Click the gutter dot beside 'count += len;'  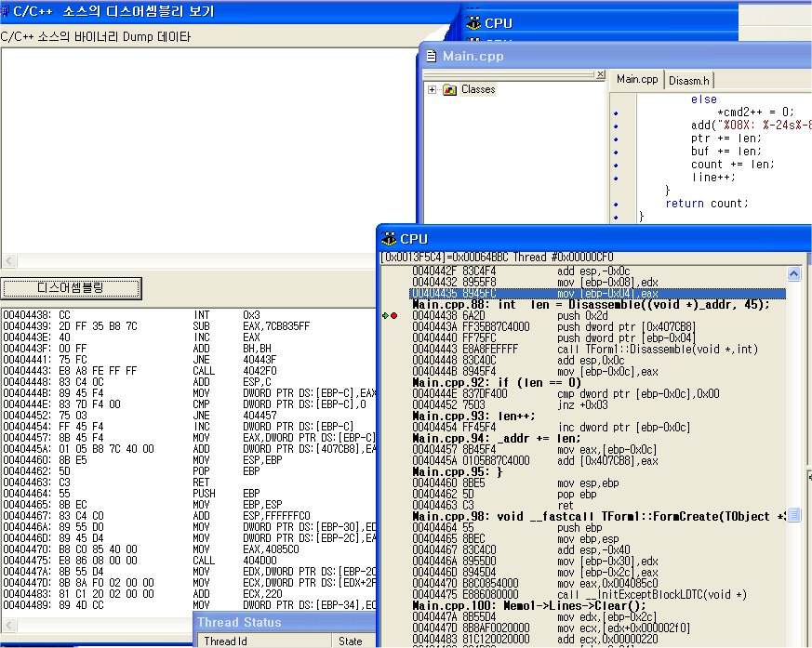[616, 165]
